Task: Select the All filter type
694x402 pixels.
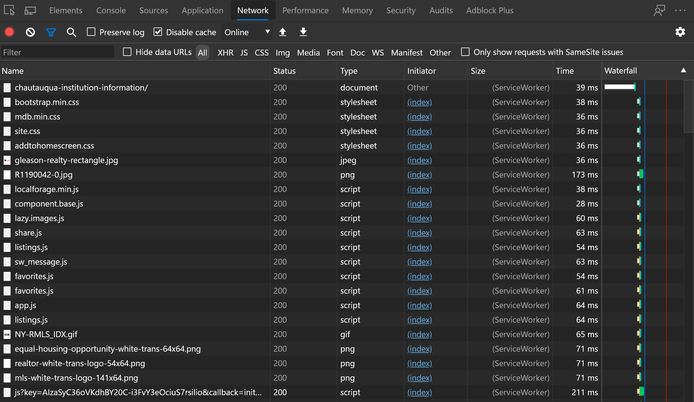Action: click(x=202, y=52)
